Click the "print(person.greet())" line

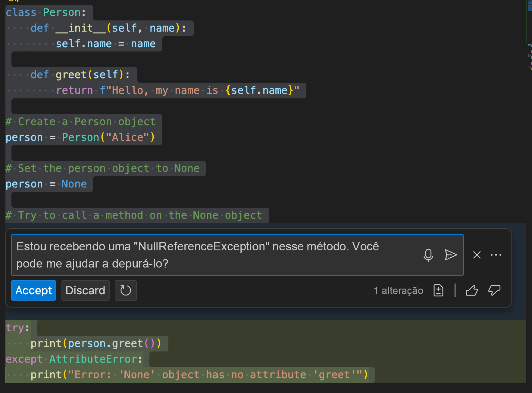point(96,343)
